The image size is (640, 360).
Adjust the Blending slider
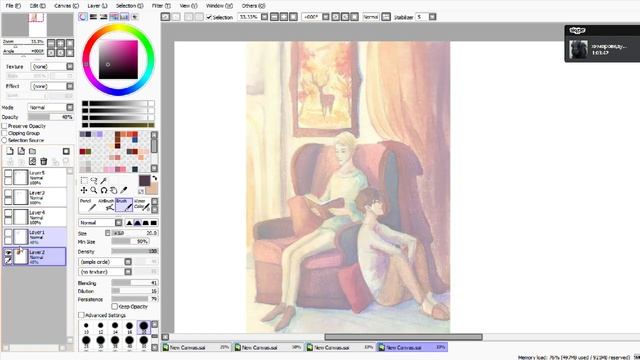pos(135,282)
